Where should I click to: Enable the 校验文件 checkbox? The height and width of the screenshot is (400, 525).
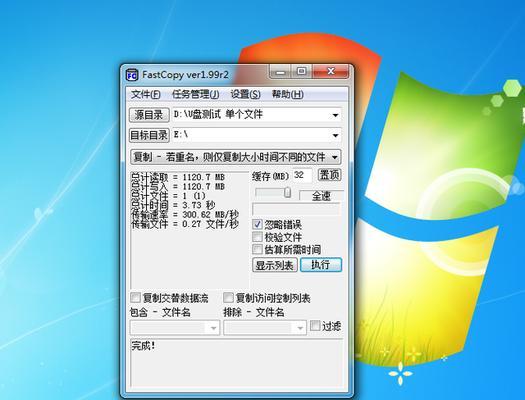pos(257,237)
